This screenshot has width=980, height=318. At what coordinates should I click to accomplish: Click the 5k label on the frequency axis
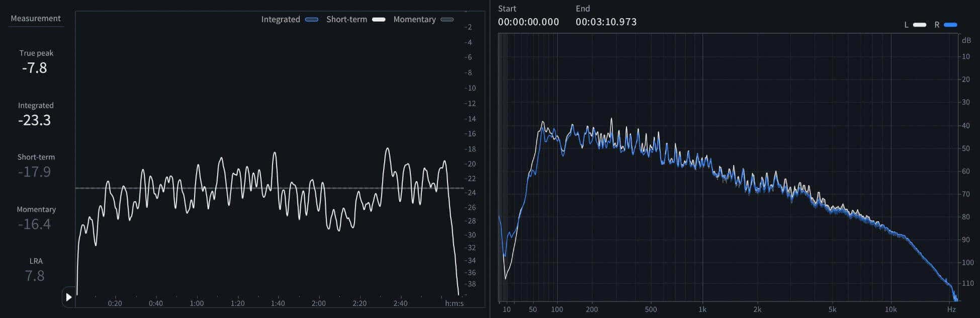point(833,309)
